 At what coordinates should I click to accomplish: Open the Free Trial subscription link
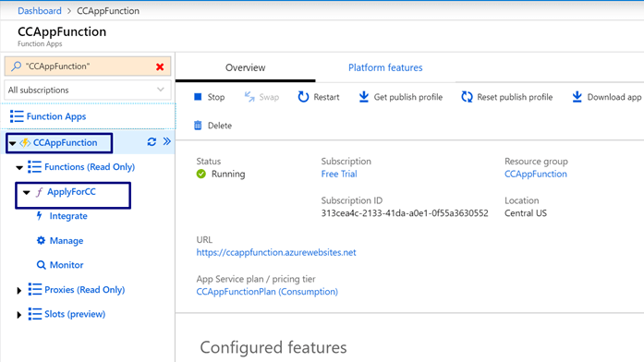(339, 174)
